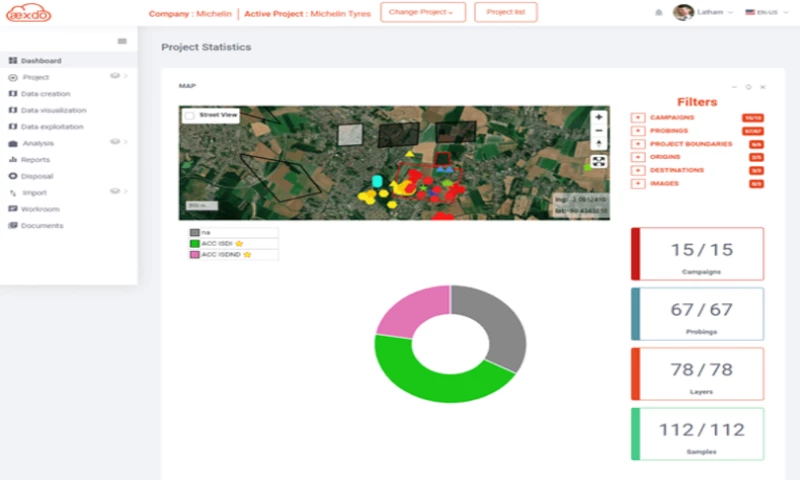The image size is (800, 480).
Task: Click the Data creation map icon
Action: (13, 93)
